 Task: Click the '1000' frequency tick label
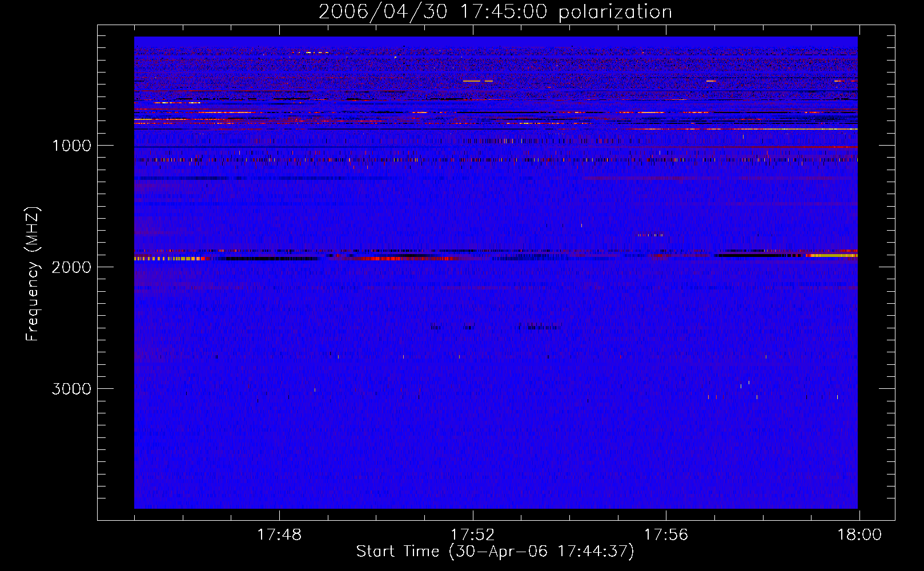click(x=71, y=146)
